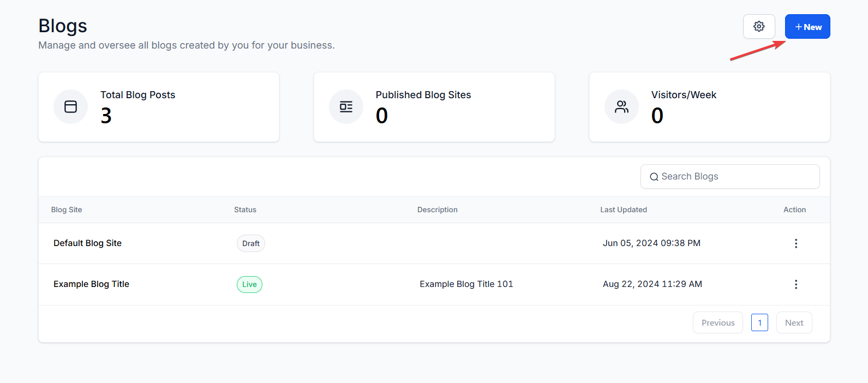Click the Published Blog Sites icon
The height and width of the screenshot is (383, 868).
tap(346, 107)
